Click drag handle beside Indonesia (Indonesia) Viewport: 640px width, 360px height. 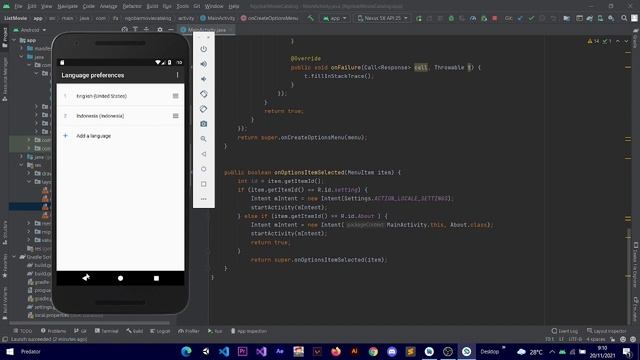pos(176,116)
